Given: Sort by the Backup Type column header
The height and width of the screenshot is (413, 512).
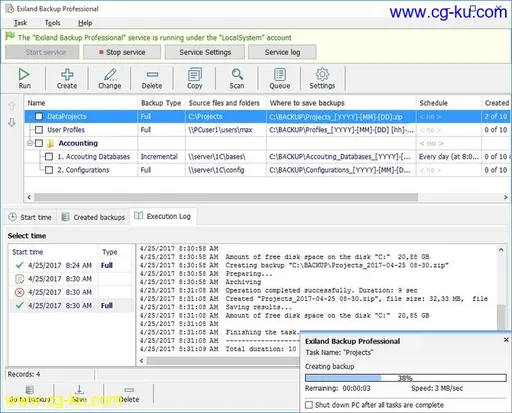Looking at the screenshot, I should point(161,103).
